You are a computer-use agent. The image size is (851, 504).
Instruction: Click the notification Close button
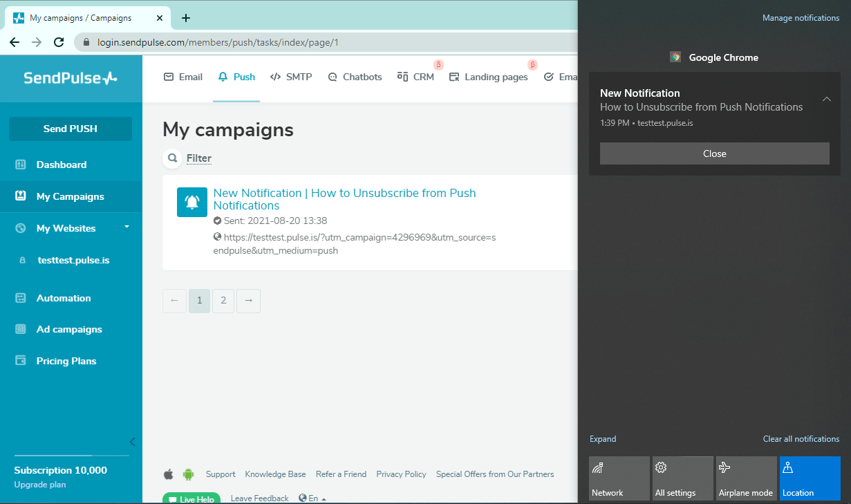(x=714, y=153)
